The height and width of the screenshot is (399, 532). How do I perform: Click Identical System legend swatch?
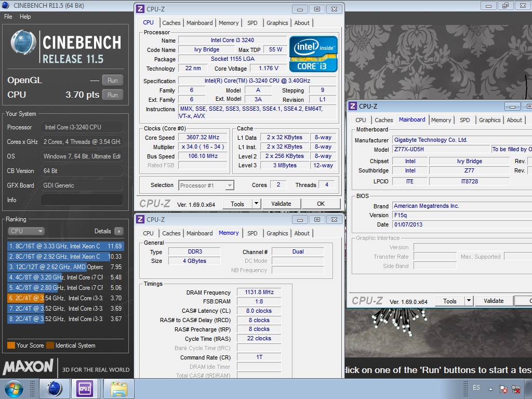tap(50, 345)
